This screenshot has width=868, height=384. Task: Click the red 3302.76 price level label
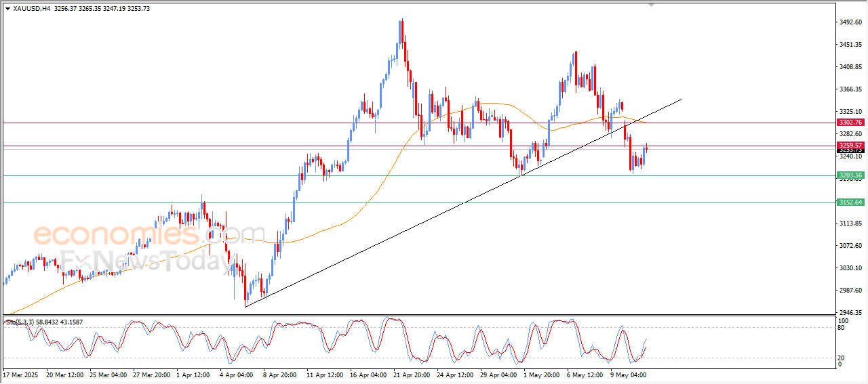850,123
